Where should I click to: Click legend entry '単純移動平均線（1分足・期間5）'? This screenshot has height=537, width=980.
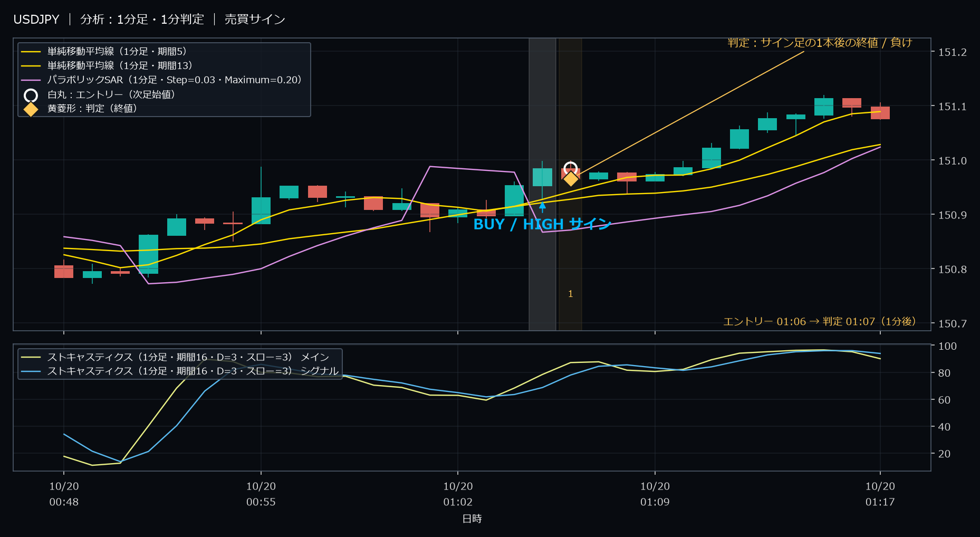pyautogui.click(x=104, y=51)
